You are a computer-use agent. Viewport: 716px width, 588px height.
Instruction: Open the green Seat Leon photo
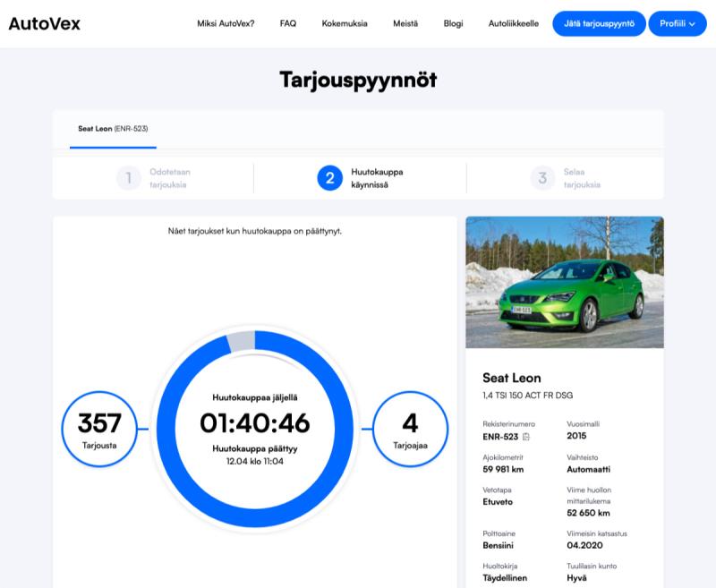coord(565,282)
